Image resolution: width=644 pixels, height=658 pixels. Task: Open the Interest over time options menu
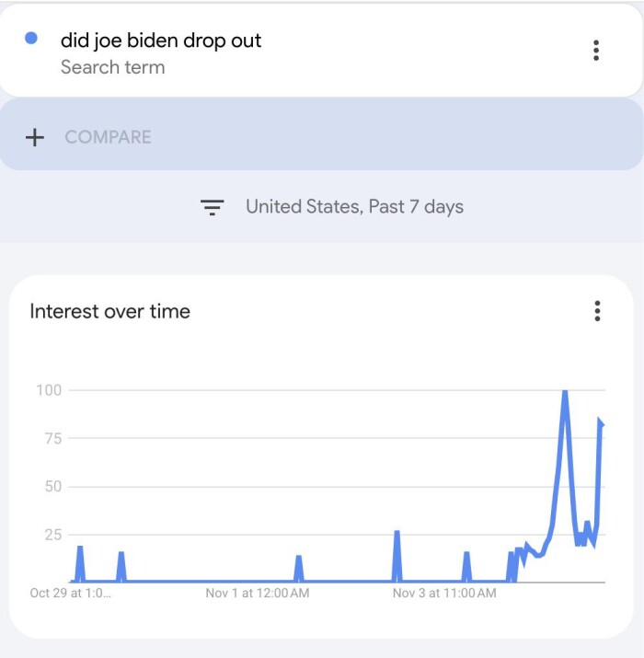pyautogui.click(x=597, y=311)
